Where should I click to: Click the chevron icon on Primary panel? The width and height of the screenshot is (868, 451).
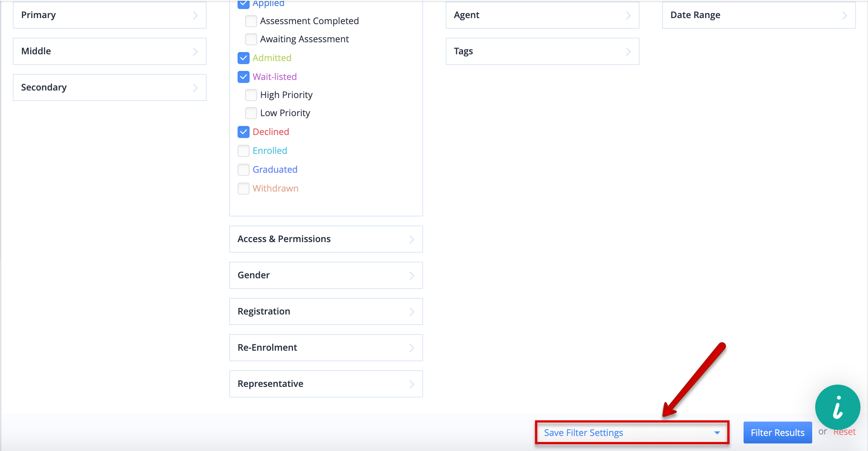tap(195, 15)
